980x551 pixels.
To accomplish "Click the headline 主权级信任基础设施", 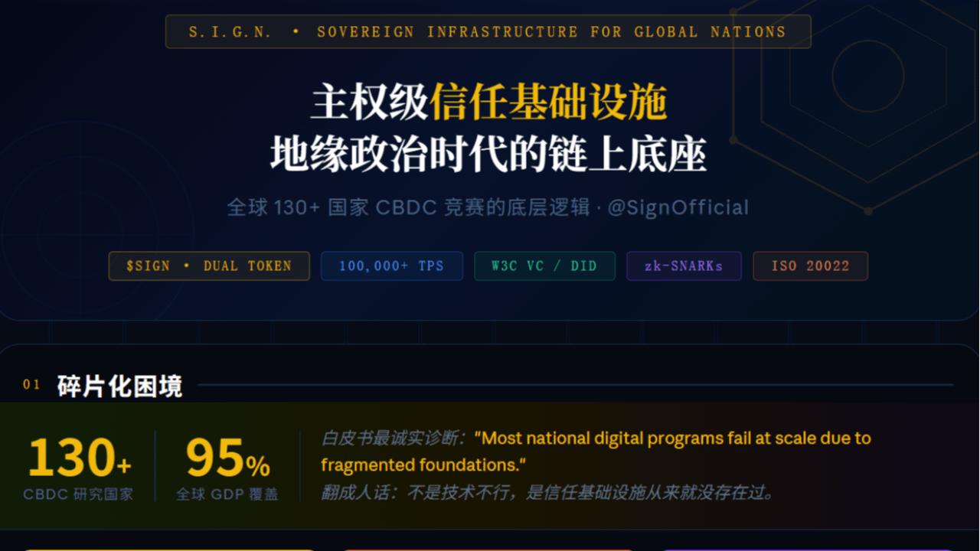I will (x=488, y=103).
